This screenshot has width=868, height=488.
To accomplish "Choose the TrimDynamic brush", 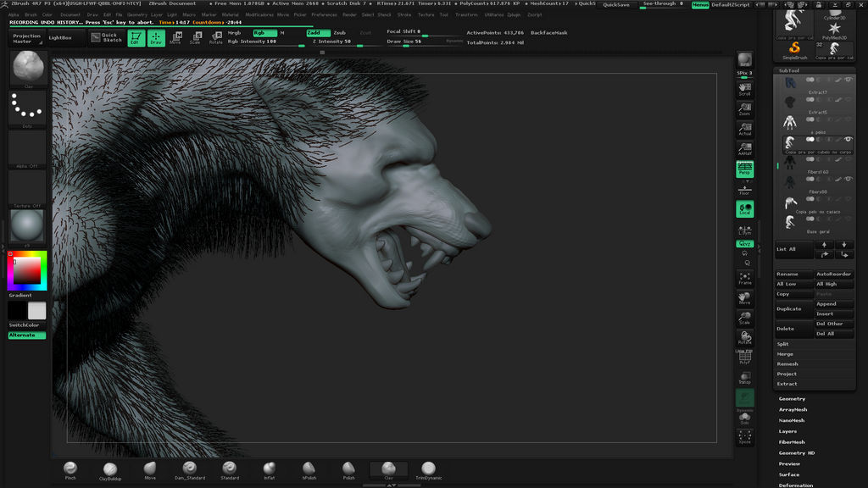I will point(428,469).
